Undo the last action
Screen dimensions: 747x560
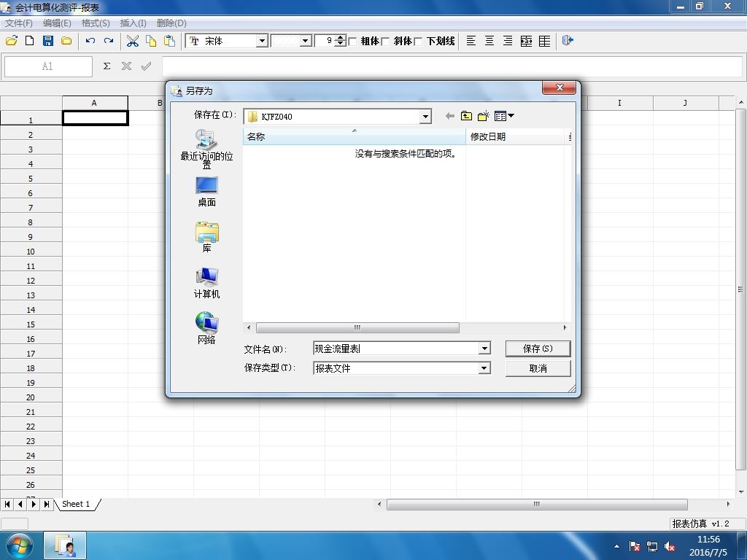pyautogui.click(x=90, y=41)
